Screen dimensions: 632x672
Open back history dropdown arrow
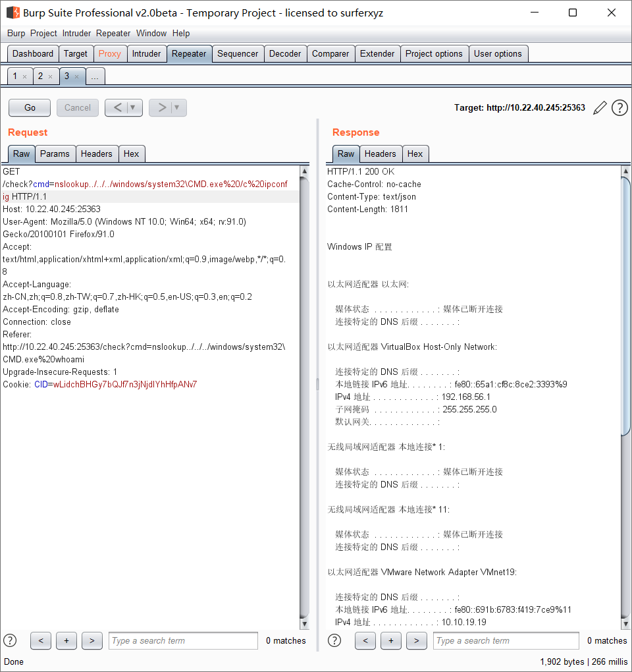coord(133,107)
